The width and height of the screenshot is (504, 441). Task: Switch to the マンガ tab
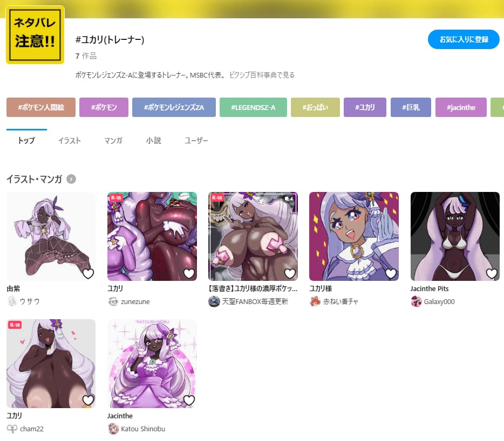(x=113, y=140)
